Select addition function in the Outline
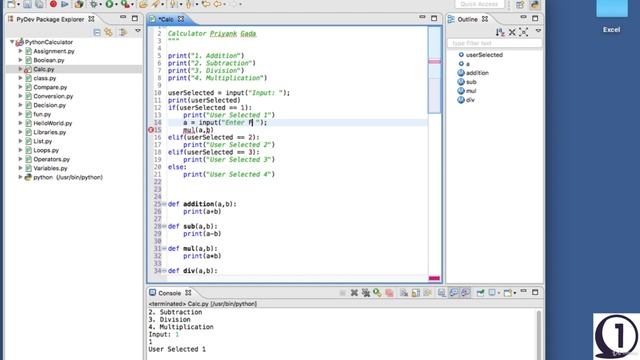 [477, 73]
